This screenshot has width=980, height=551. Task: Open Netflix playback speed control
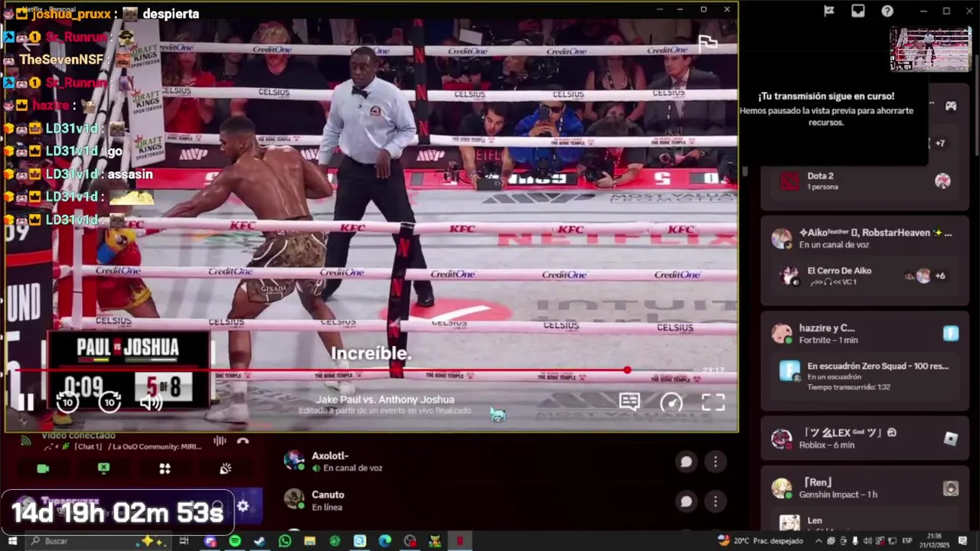pyautogui.click(x=671, y=402)
